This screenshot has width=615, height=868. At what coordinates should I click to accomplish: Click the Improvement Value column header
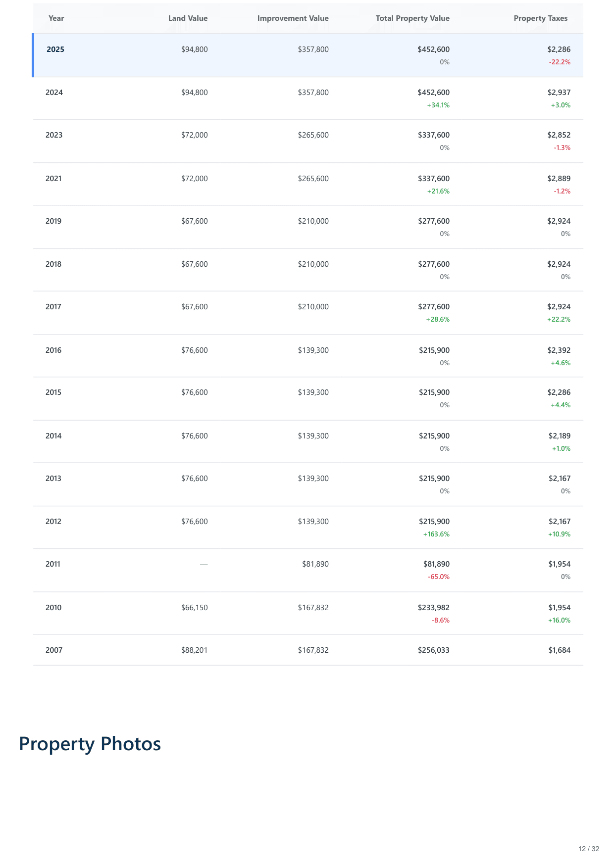pyautogui.click(x=293, y=18)
